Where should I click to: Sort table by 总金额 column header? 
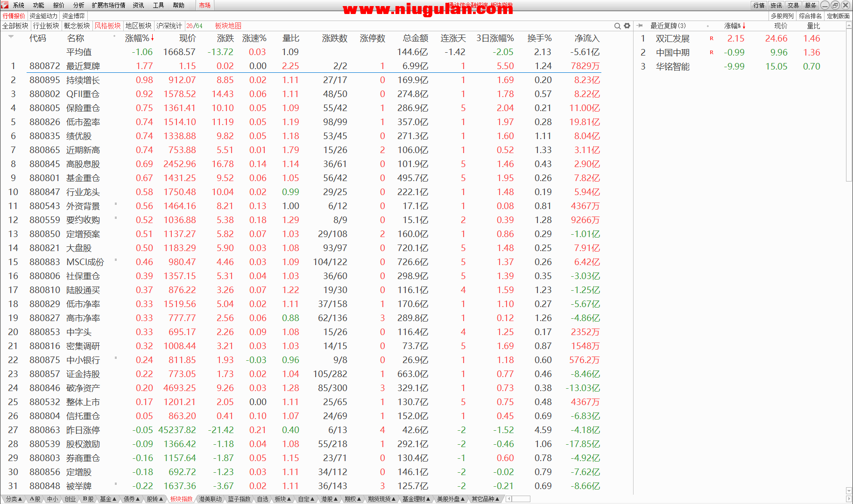coord(416,38)
